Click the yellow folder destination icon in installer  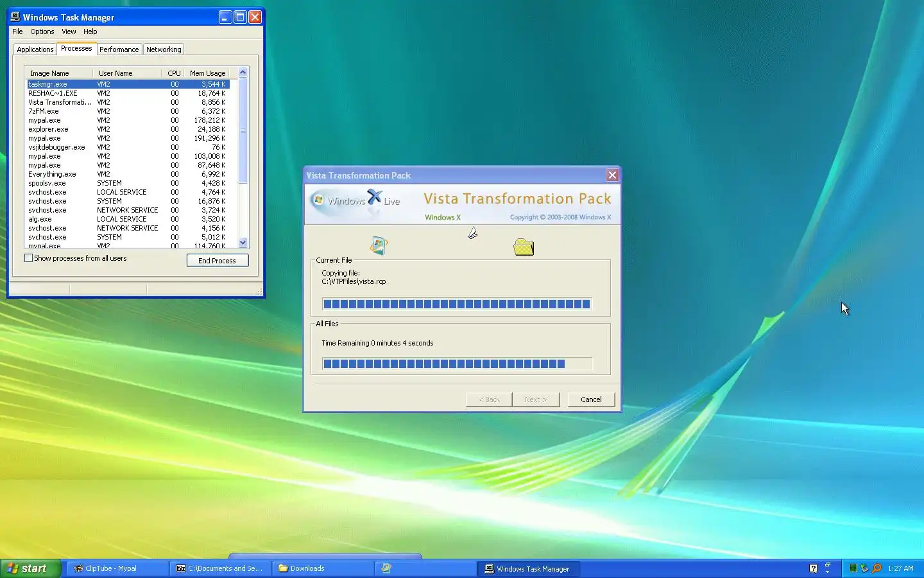(x=524, y=247)
